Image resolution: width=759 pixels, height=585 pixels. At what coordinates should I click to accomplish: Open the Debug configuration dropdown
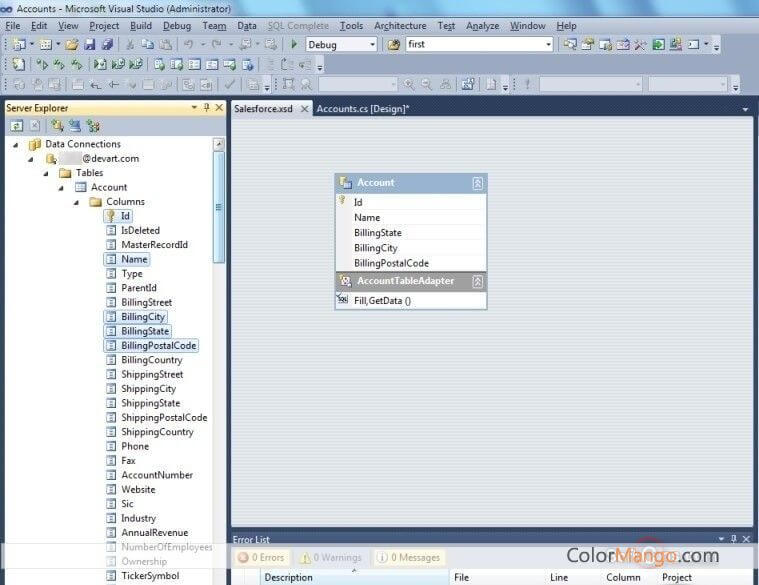coord(372,45)
